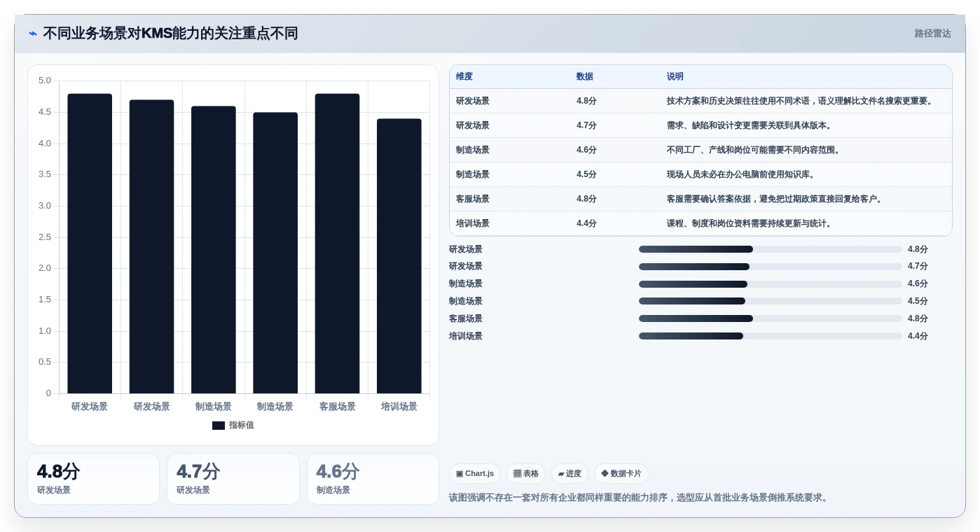Click the 培训场景 label in progress list
Screen dimensions: 980x532
(466, 336)
